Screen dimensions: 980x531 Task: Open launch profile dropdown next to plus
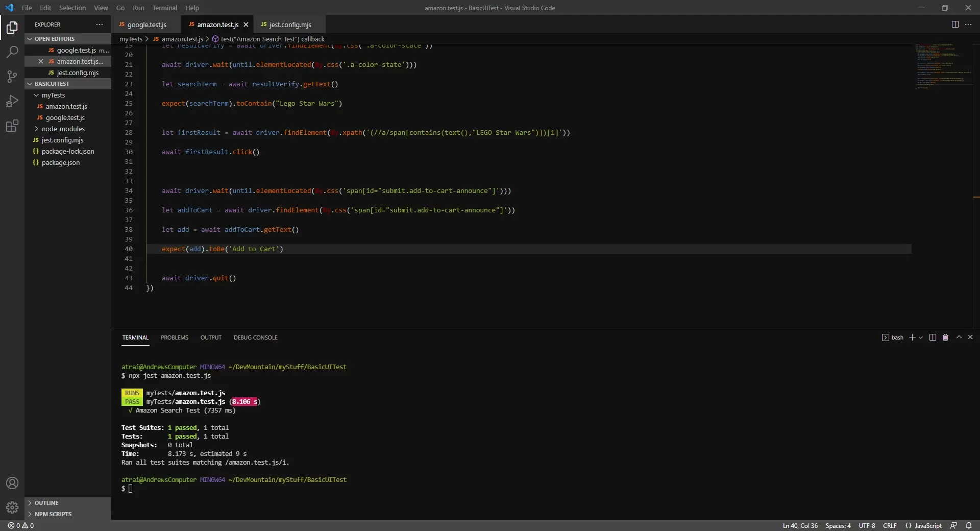pyautogui.click(x=921, y=337)
